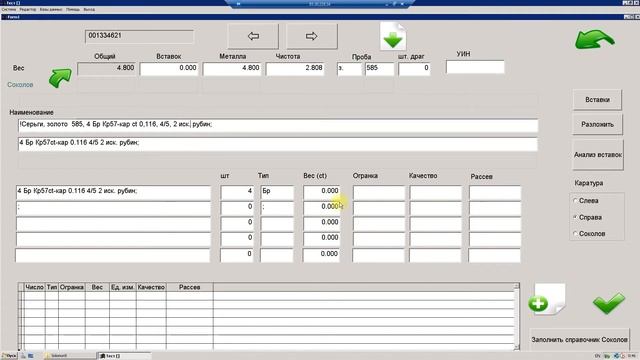The image size is (640, 360).
Task: Click the шт. драг field
Action: point(414,69)
